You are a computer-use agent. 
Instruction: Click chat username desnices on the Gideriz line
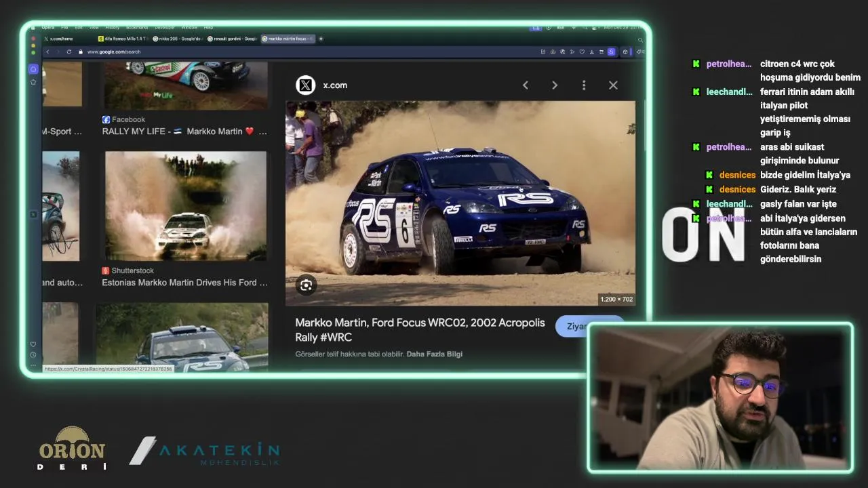coord(737,189)
